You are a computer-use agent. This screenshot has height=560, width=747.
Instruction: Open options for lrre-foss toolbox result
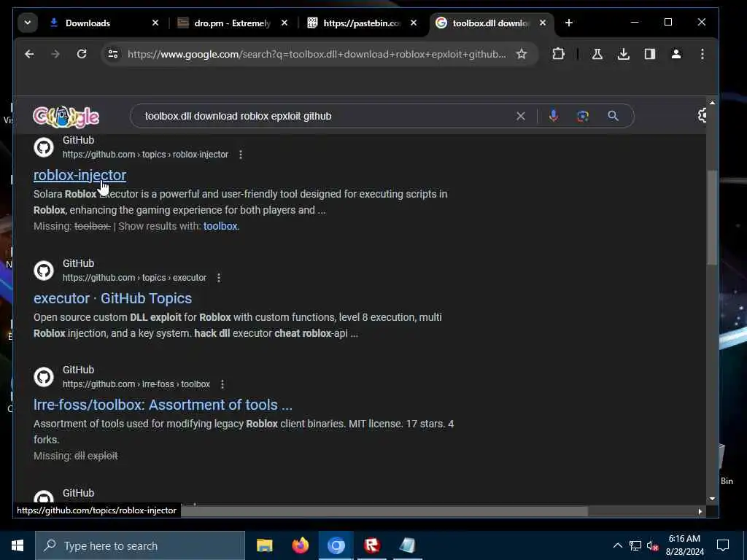pyautogui.click(x=222, y=384)
